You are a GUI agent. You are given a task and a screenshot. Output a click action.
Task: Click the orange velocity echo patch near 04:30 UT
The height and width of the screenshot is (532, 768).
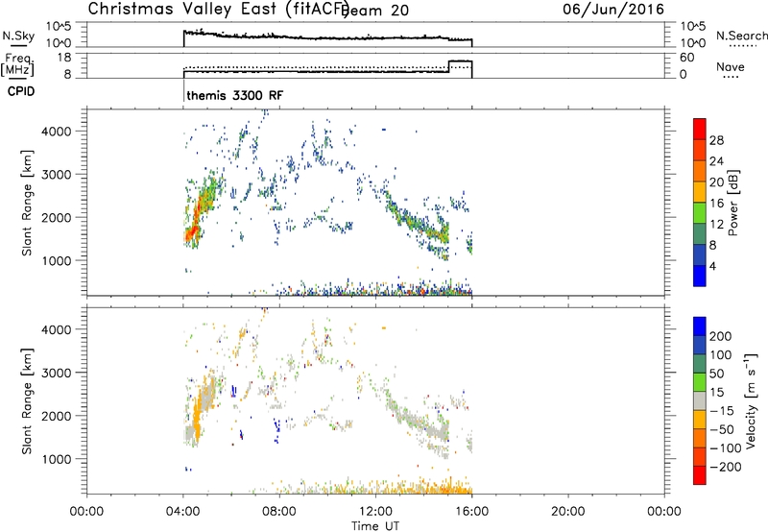198,416
